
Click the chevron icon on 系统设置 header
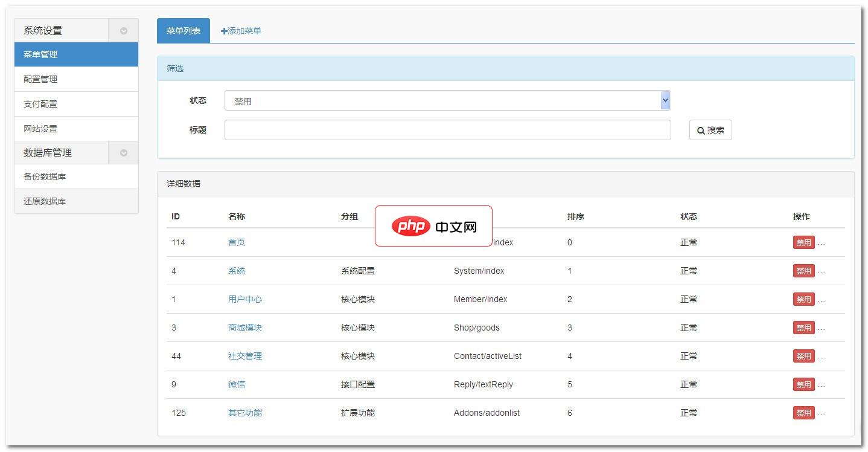coord(123,30)
